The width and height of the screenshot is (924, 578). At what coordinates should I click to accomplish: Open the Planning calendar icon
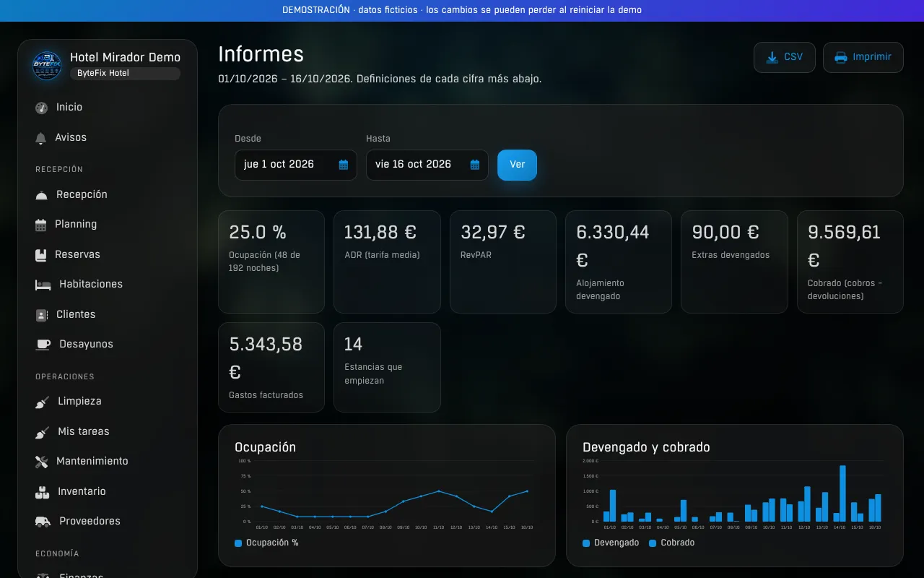(41, 225)
